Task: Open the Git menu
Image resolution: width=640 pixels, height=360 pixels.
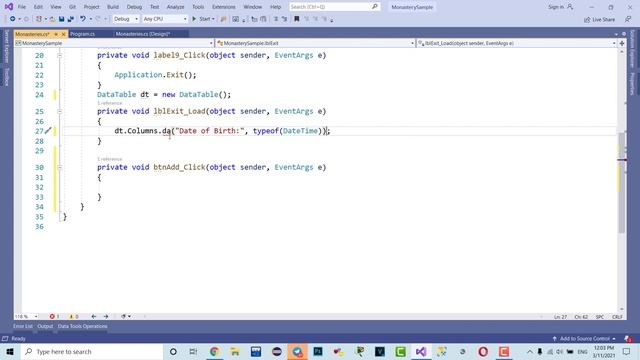Action: coord(72,7)
